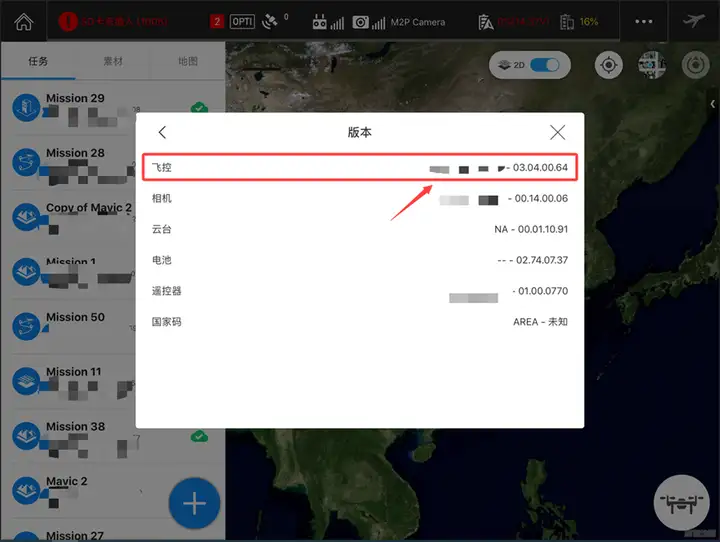This screenshot has width=720, height=542.
Task: Switch to the 地图 tab
Action: pyautogui.click(x=188, y=61)
